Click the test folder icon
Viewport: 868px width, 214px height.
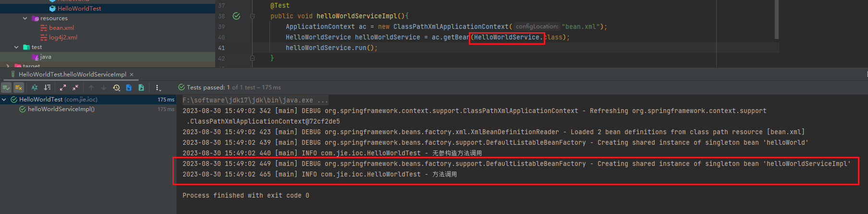(26, 47)
